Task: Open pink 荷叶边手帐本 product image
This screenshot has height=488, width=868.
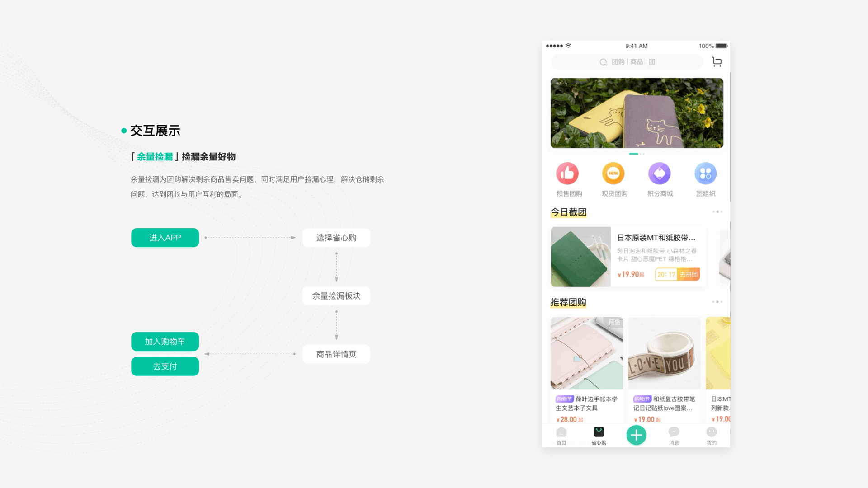Action: coord(587,353)
